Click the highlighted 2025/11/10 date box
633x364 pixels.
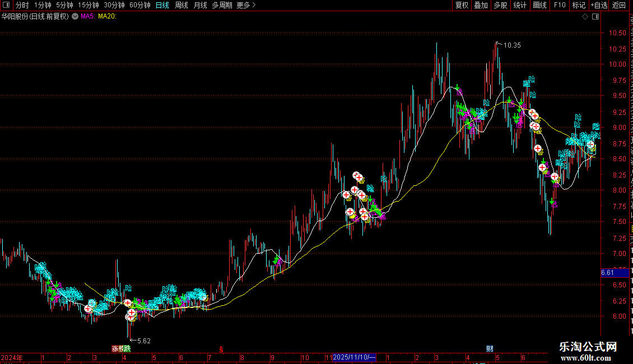tap(354, 357)
